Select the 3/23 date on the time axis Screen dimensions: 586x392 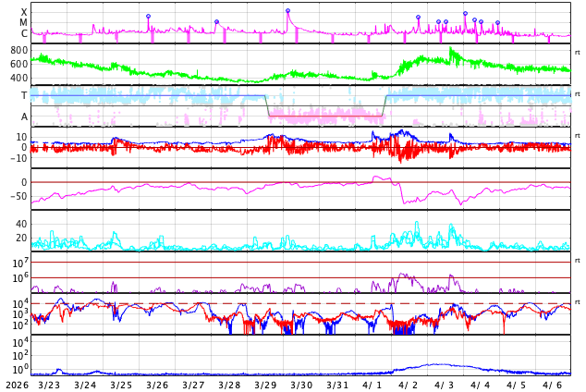click(49, 385)
